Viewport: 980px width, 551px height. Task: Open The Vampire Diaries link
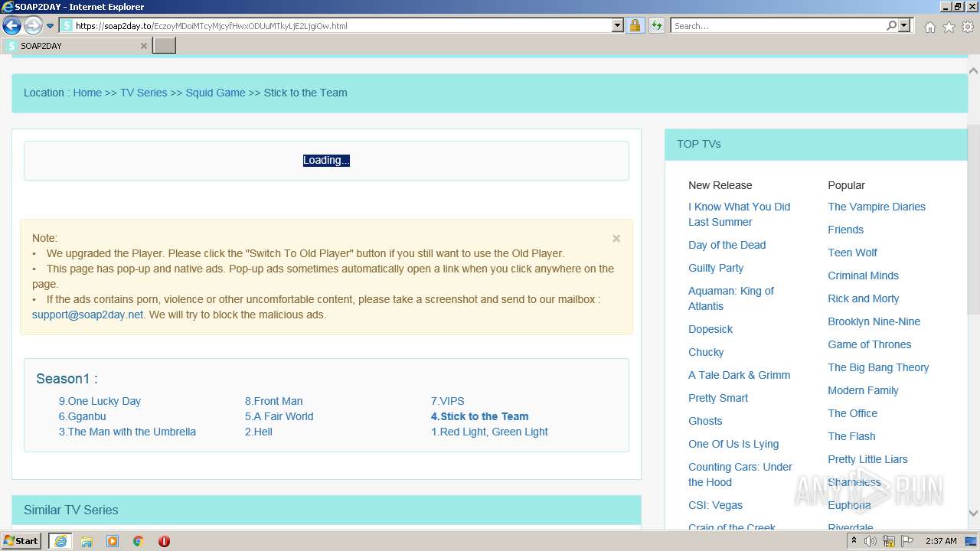click(x=877, y=207)
